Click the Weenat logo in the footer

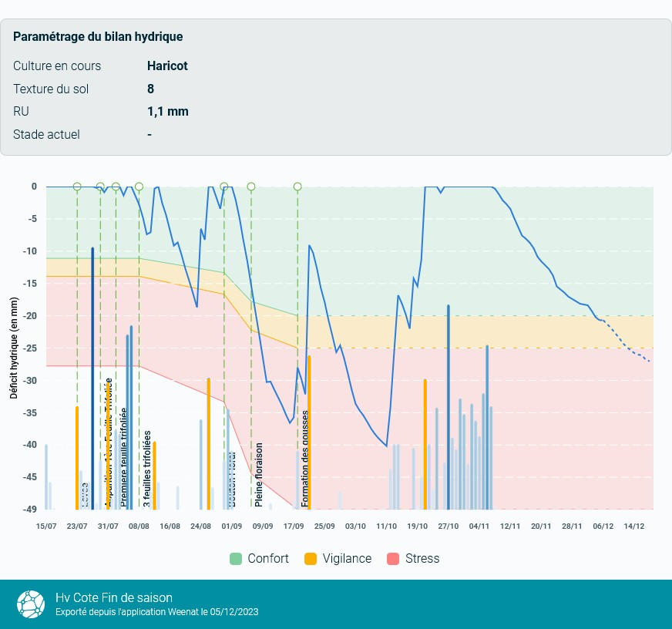point(31,604)
